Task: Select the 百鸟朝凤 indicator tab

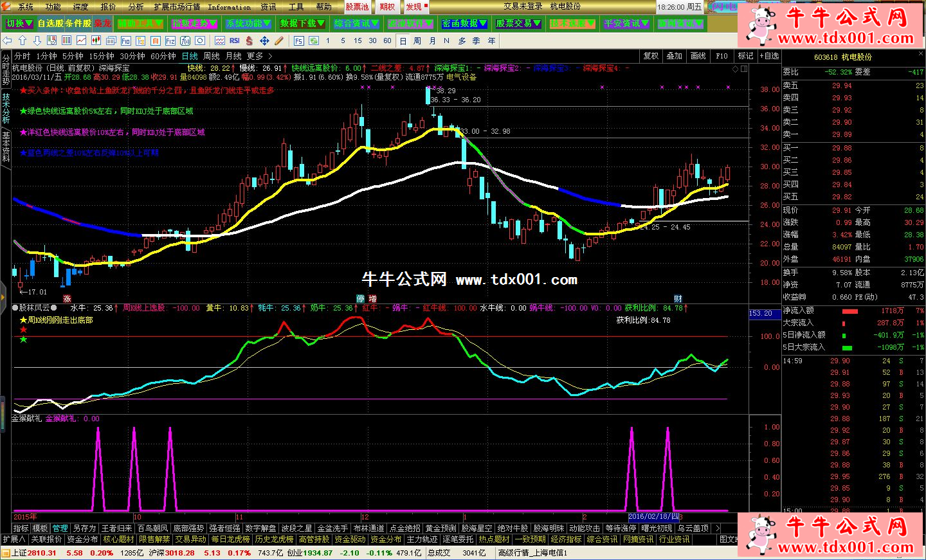Action: click(152, 528)
